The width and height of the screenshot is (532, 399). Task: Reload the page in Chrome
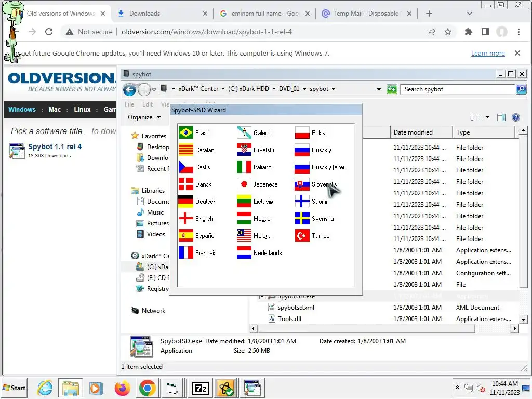[49, 32]
